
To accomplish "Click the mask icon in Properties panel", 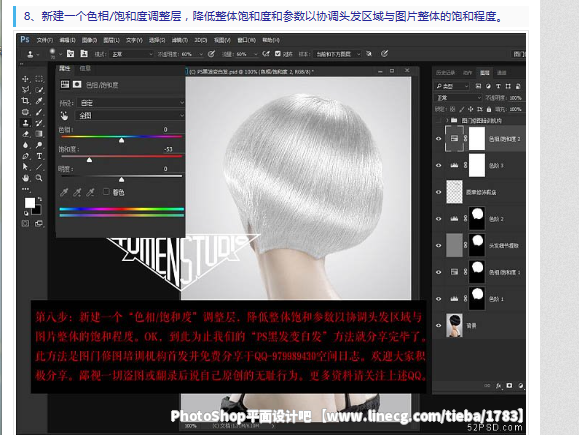I will [x=77, y=85].
